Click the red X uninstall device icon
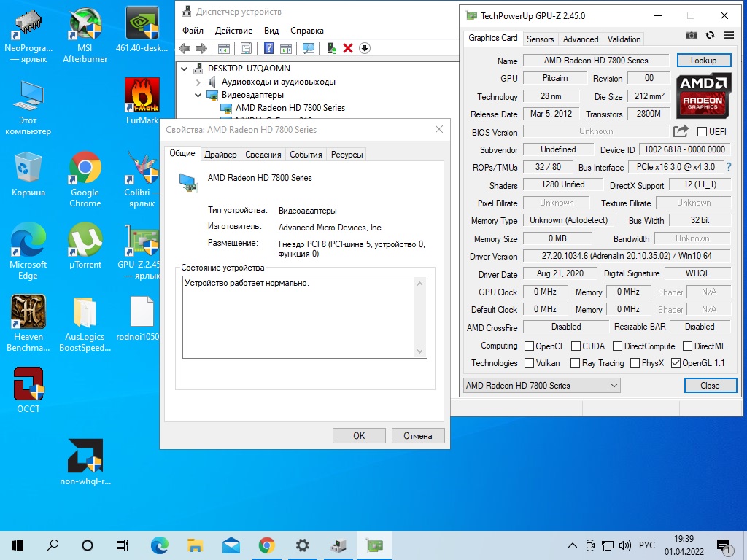This screenshot has height=560, width=747. pos(348,48)
